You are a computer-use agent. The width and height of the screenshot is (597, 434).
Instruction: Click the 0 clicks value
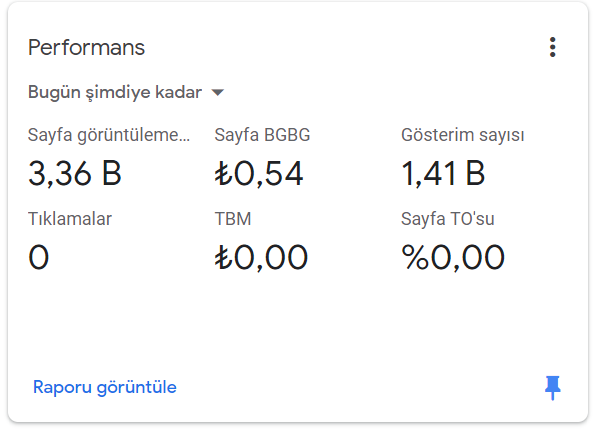(39, 257)
